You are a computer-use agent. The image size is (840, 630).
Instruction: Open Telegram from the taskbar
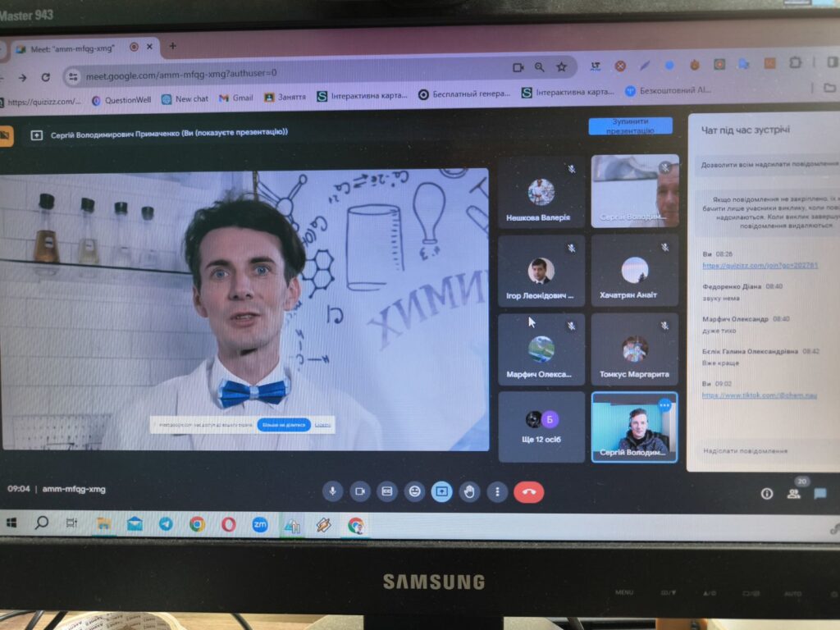pyautogui.click(x=166, y=523)
